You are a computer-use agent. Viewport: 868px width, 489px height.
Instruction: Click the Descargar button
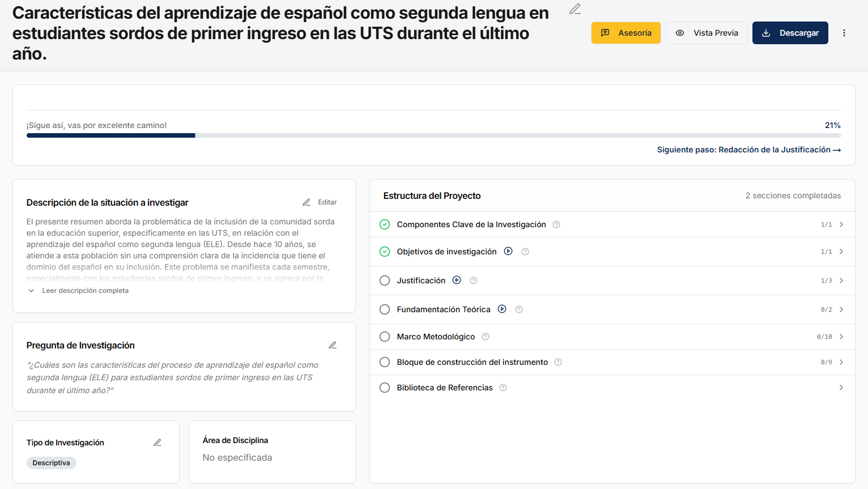(790, 33)
